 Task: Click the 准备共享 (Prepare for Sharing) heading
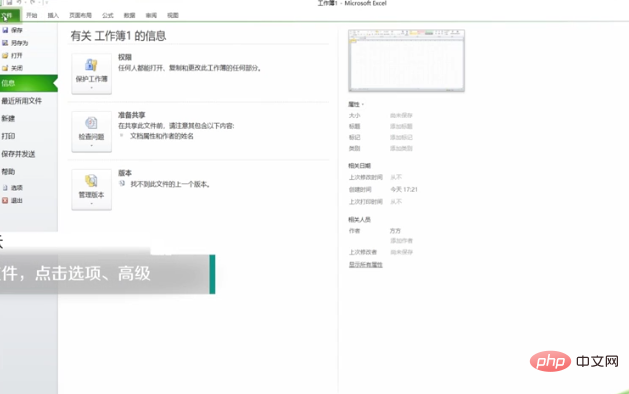[132, 115]
